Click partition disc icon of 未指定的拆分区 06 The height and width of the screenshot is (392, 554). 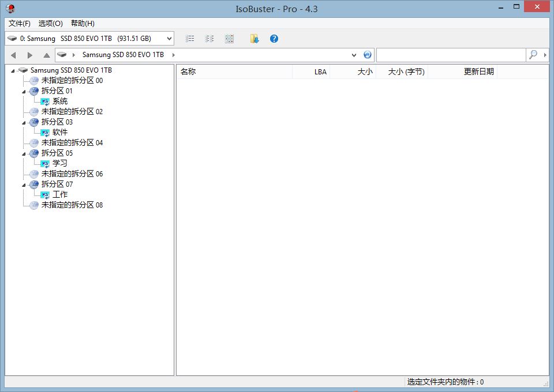coord(34,174)
